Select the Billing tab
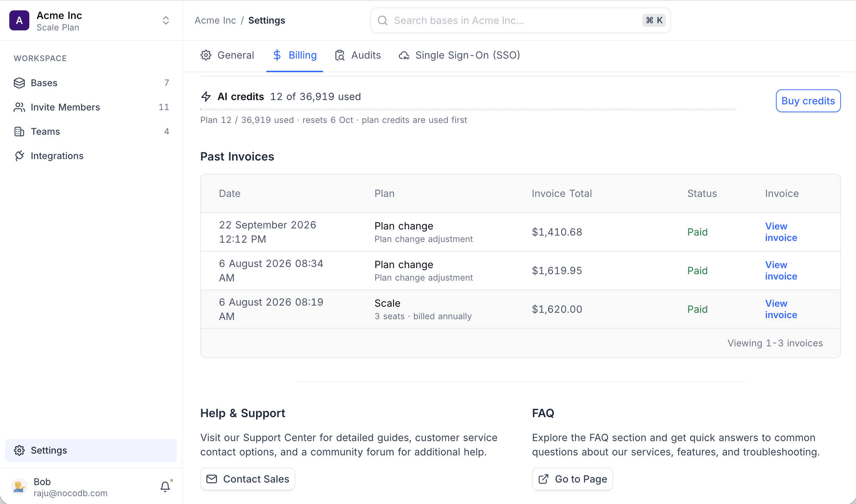Screen dimensions: 856x504 295,55
